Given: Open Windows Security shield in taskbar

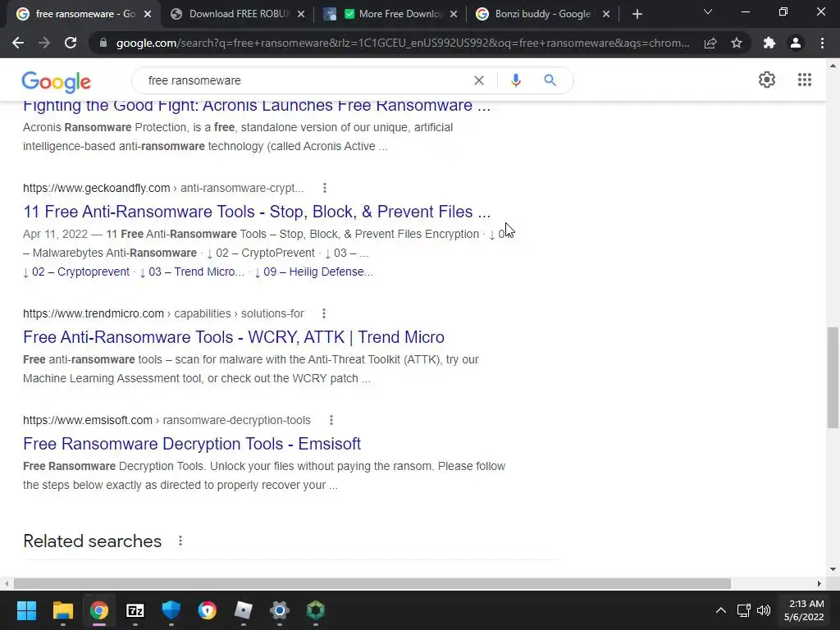Looking at the screenshot, I should point(171,610).
